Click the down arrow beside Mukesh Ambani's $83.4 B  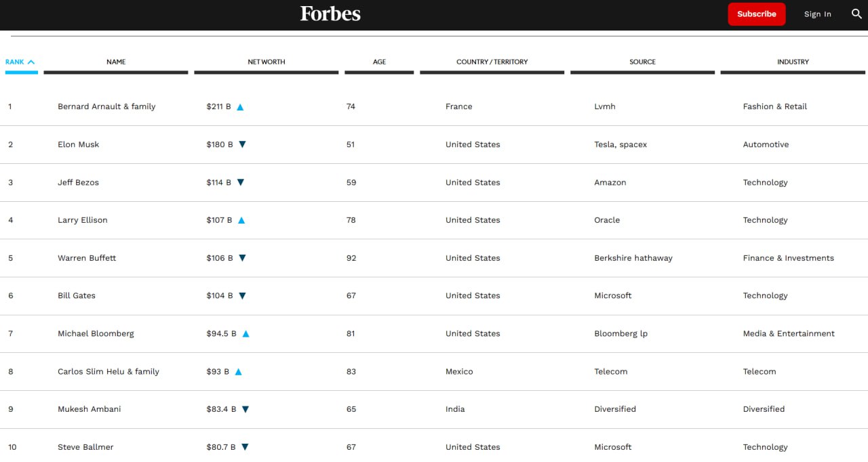[x=245, y=409]
